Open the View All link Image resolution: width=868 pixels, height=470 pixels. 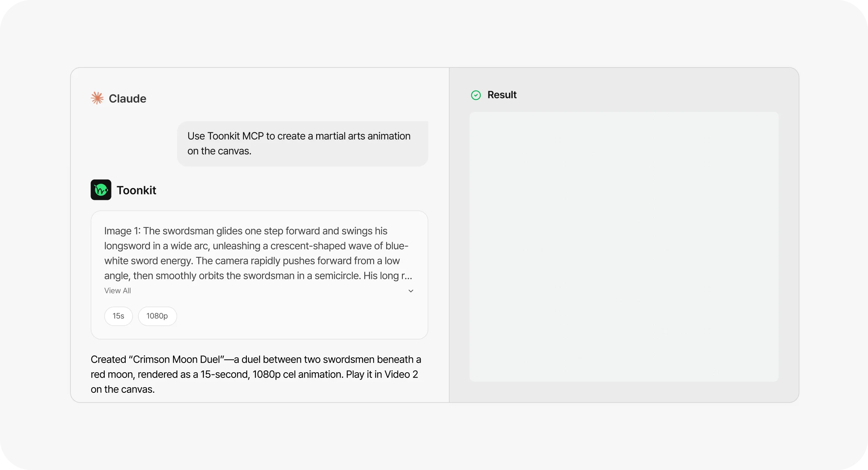coord(117,291)
